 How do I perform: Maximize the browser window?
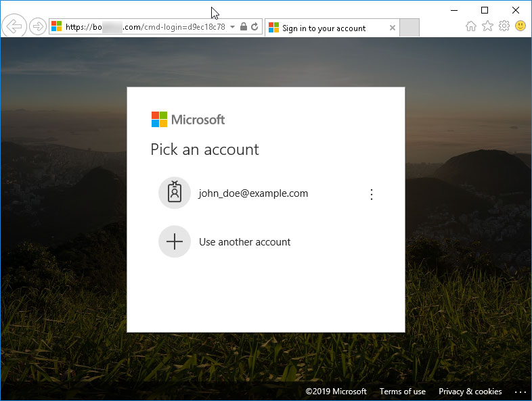click(x=485, y=10)
